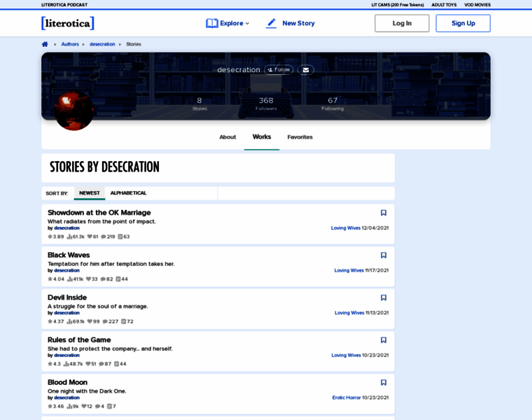Follow the author desecration
Viewport: 532px width, 420px height.
coord(279,69)
